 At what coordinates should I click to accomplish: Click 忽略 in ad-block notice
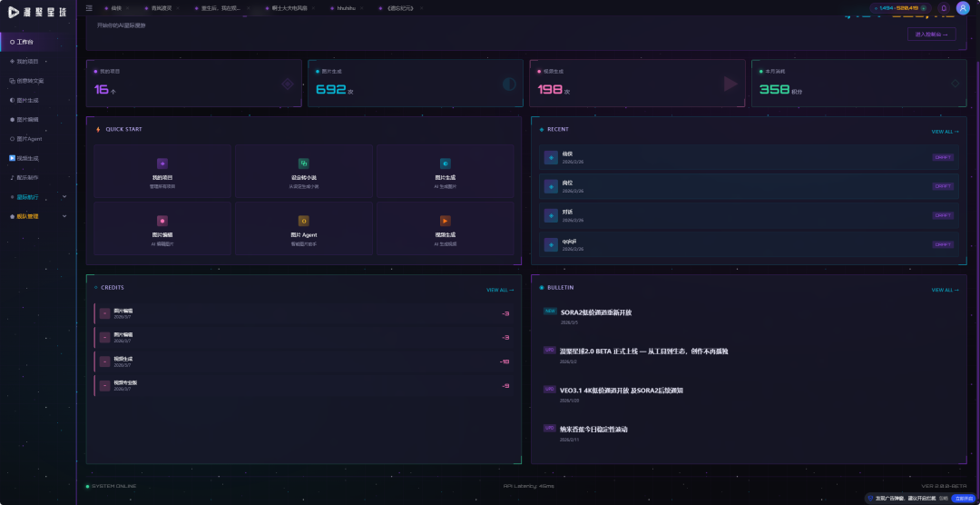tap(943, 498)
